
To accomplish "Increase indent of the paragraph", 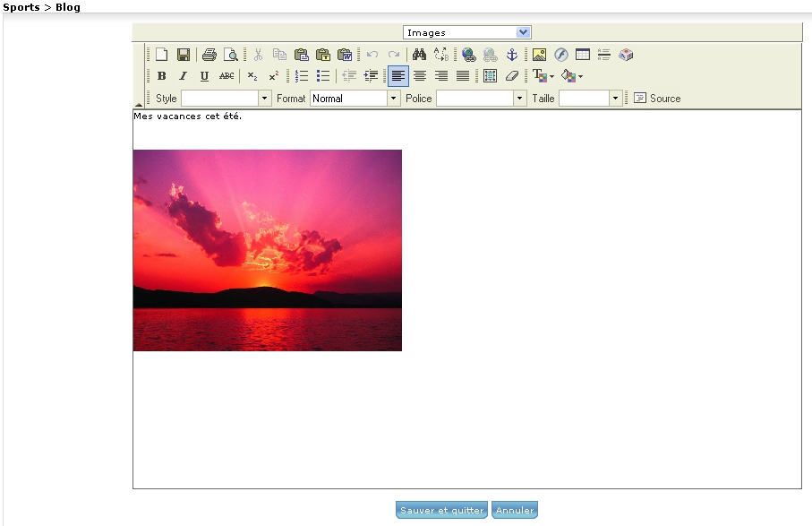I will pyautogui.click(x=371, y=76).
